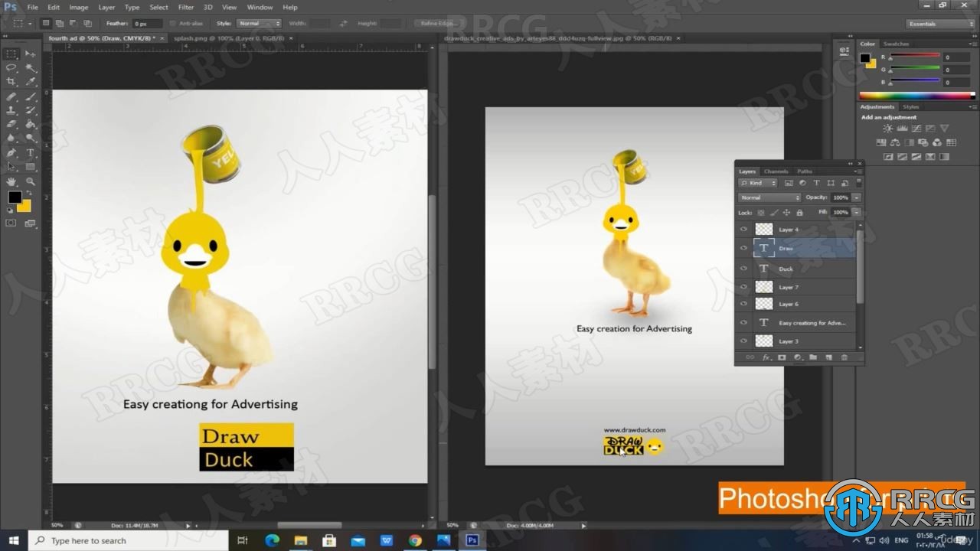Select the Brush tool
This screenshot has width=980, height=551.
(x=31, y=96)
